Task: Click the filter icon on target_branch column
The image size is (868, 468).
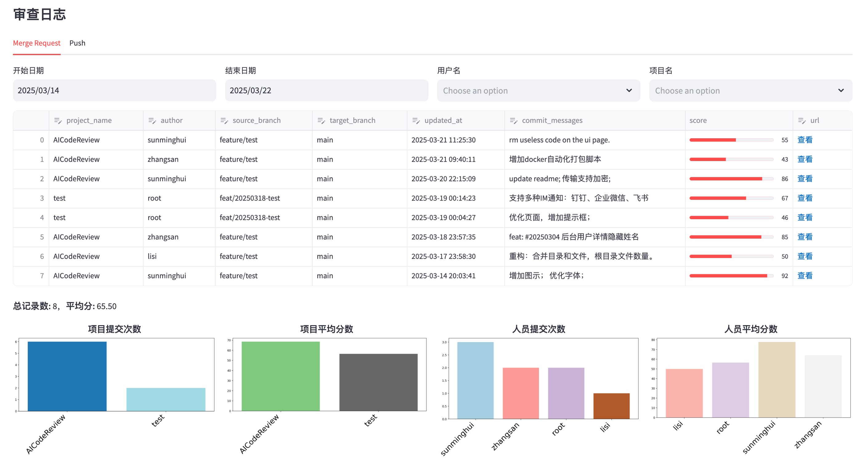Action: (x=321, y=120)
